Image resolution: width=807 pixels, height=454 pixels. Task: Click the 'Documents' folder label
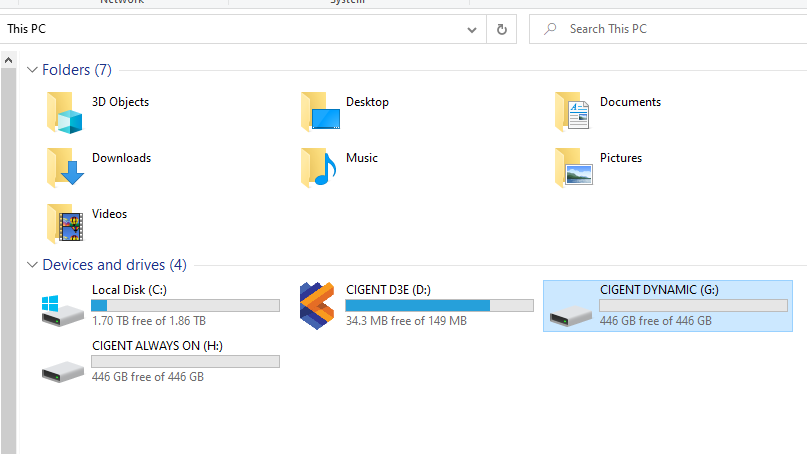point(630,102)
